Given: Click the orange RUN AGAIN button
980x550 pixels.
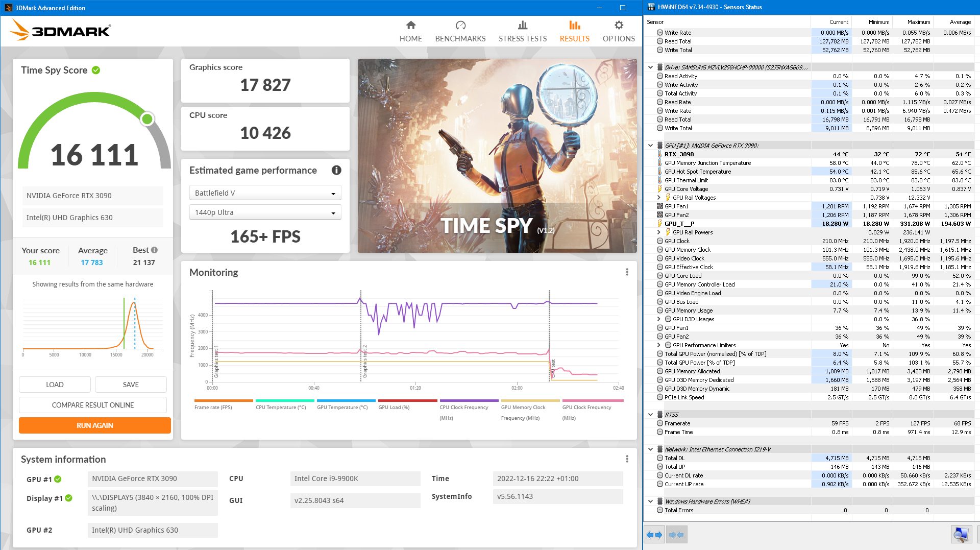Looking at the screenshot, I should tap(95, 425).
